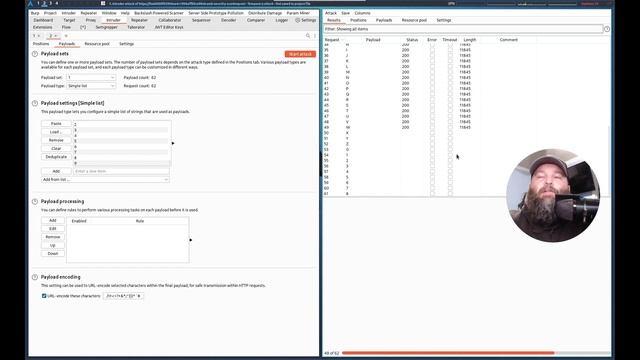Open help for Payload encoding section
640x360 pixels.
coord(35,277)
